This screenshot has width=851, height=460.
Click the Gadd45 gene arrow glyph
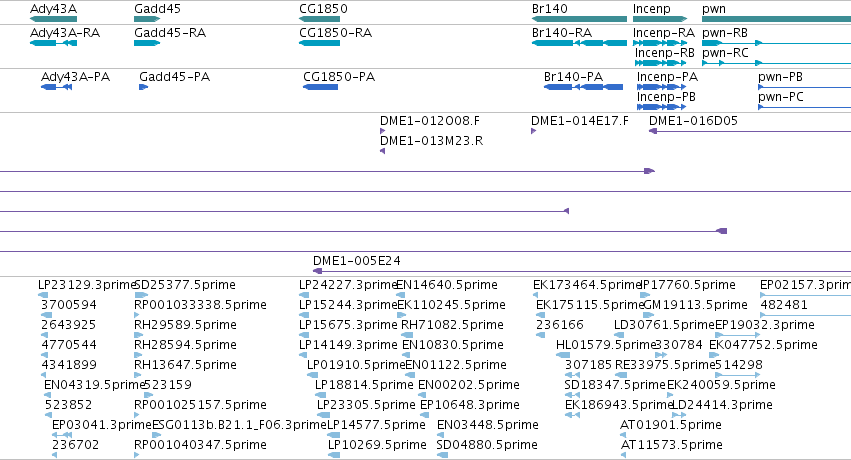(x=147, y=19)
